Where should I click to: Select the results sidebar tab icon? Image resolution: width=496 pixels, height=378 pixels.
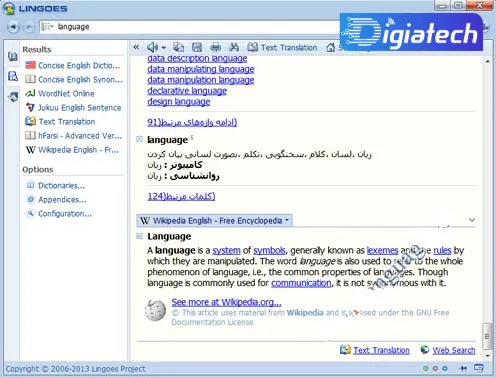13,77
